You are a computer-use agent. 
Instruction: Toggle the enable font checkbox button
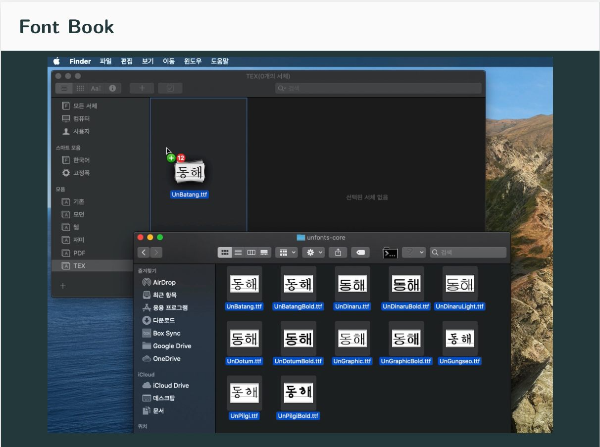click(170, 88)
